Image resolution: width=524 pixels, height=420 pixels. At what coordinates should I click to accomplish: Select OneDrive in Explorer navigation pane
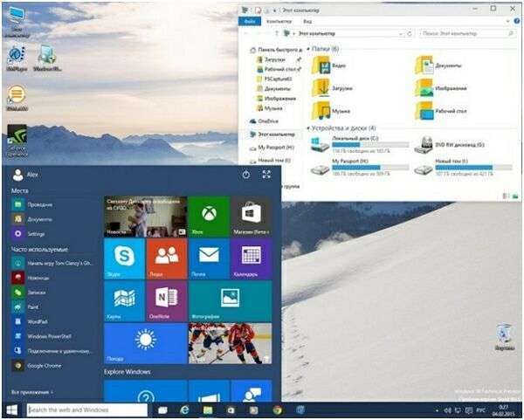pyautogui.click(x=268, y=121)
